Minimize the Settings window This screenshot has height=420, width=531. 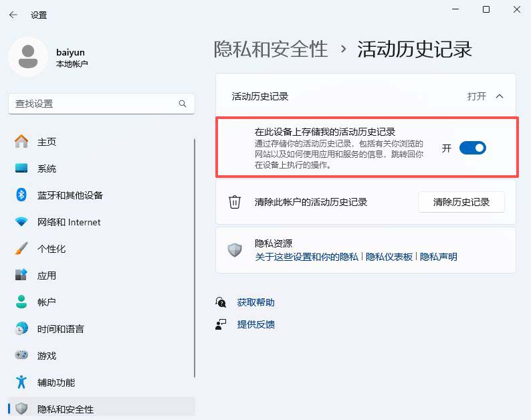click(x=455, y=9)
